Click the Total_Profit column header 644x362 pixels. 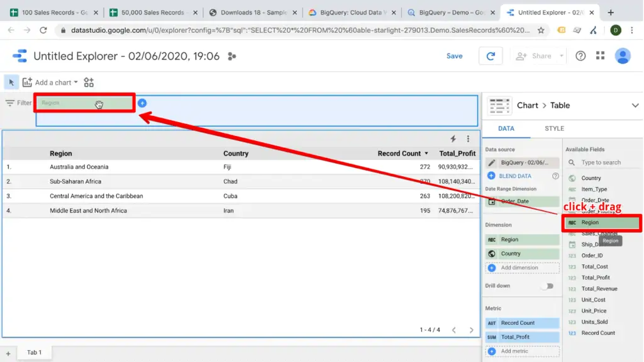click(457, 154)
